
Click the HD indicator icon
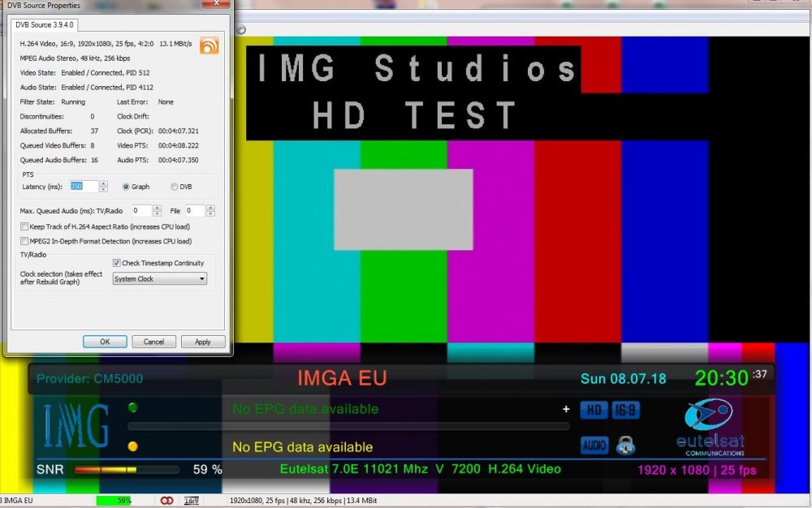(594, 411)
